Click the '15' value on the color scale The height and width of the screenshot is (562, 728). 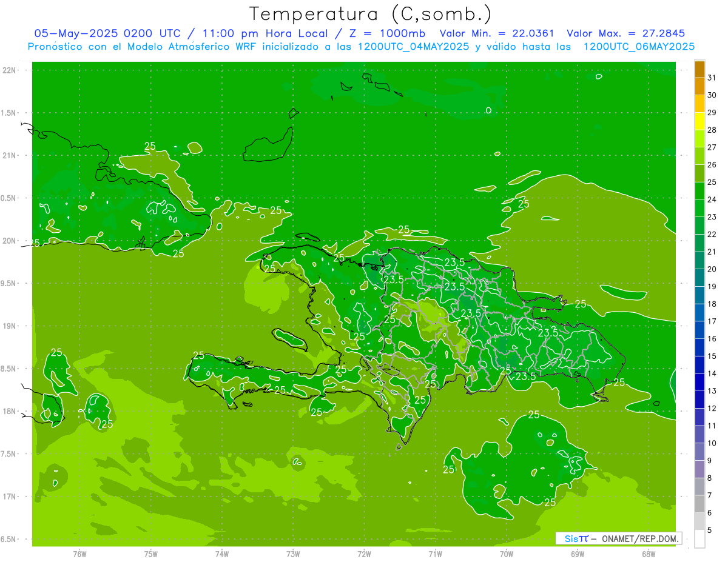712,356
